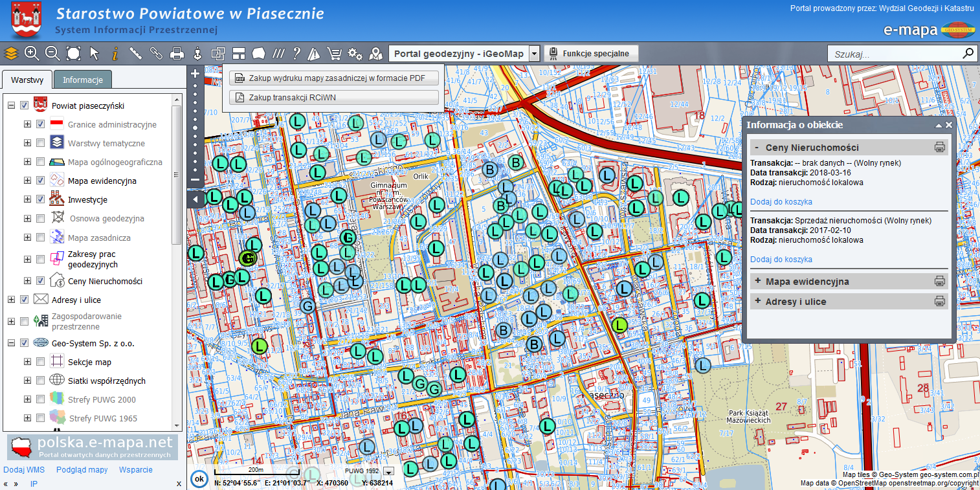Open PUWG 1992 coordinate system dropdown
980x490 pixels.
pyautogui.click(x=388, y=471)
